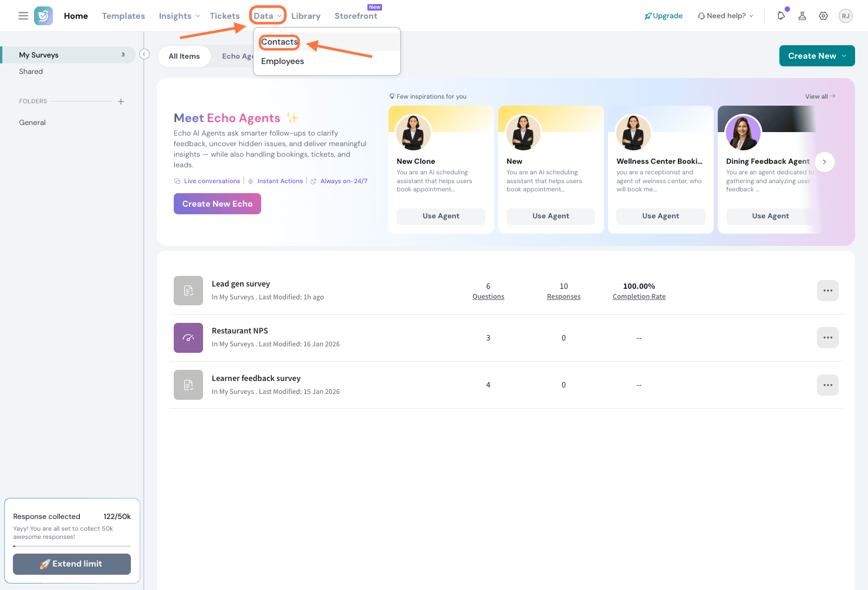This screenshot has height=590, width=868.
Task: Click the RJ user avatar
Action: tap(845, 16)
